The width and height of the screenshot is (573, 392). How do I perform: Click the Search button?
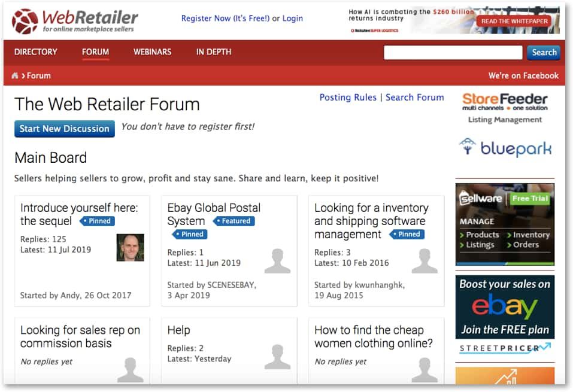pyautogui.click(x=544, y=53)
